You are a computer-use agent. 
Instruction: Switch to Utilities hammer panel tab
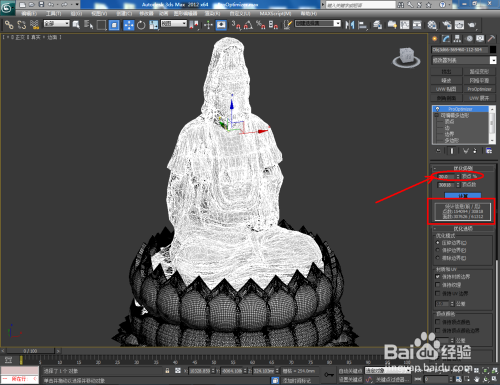coord(491,39)
